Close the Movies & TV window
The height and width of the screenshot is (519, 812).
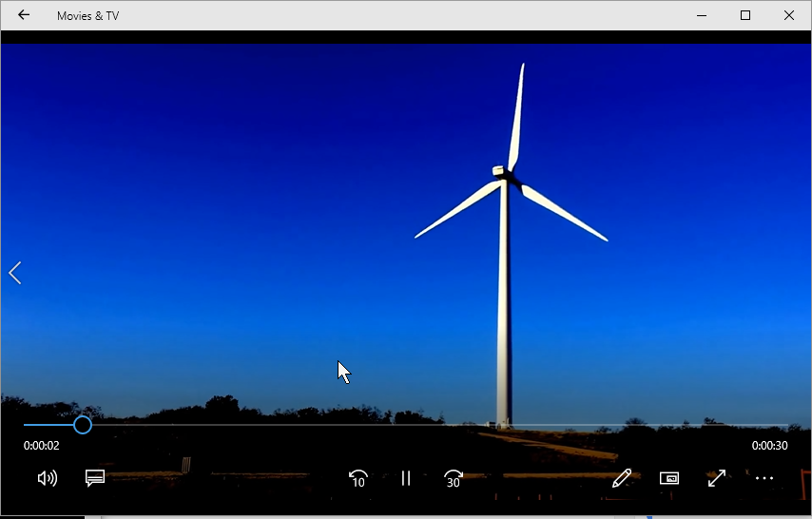click(788, 15)
